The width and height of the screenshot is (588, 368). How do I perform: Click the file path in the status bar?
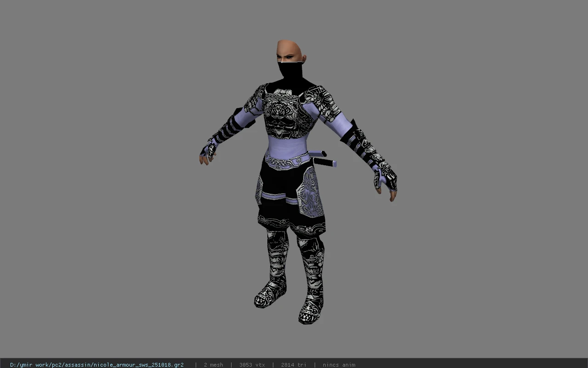click(x=97, y=365)
